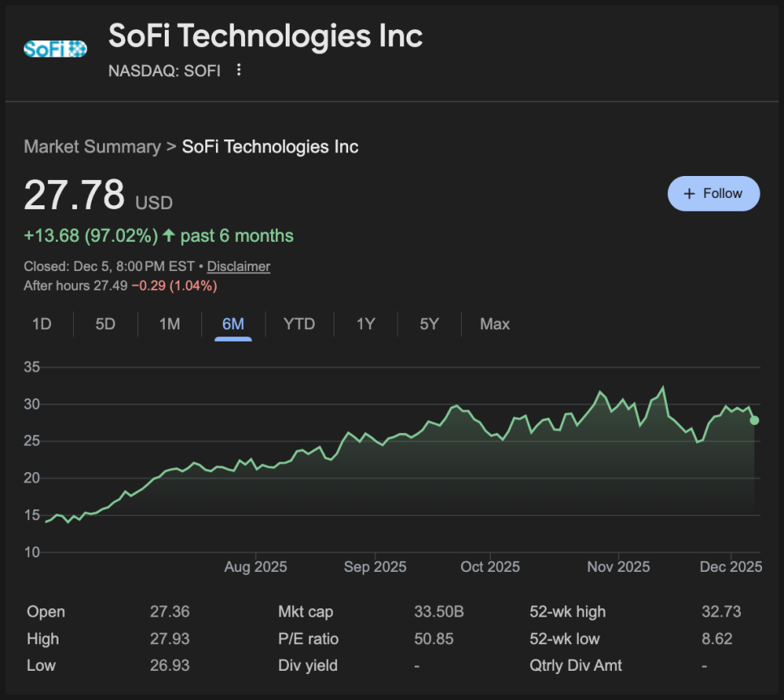Go to Market Summary breadcrumb
Image resolution: width=784 pixels, height=700 pixels.
pos(93,147)
